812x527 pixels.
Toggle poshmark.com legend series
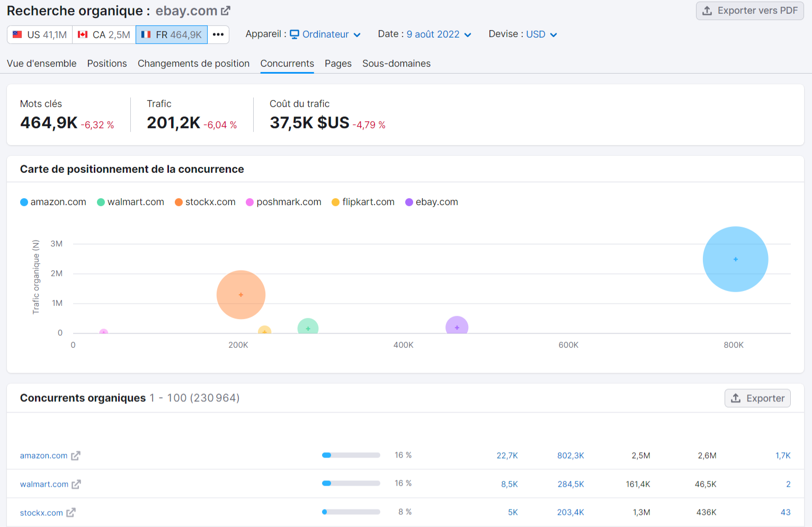(283, 202)
